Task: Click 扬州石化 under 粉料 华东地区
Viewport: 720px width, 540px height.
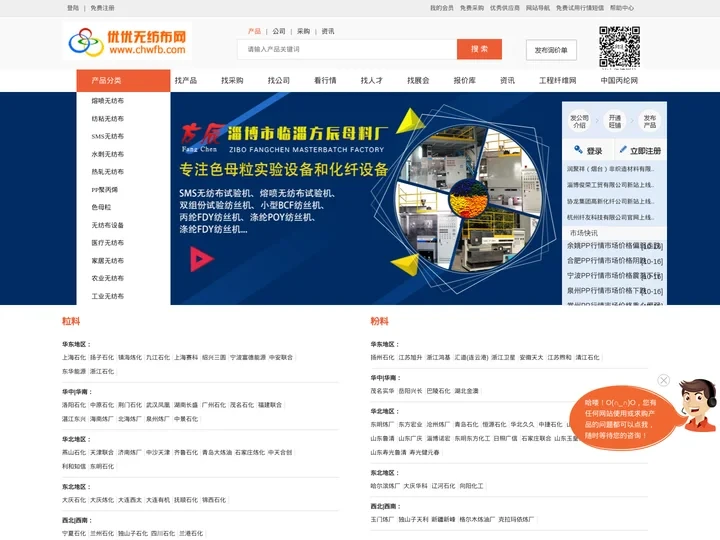Action: (x=382, y=357)
